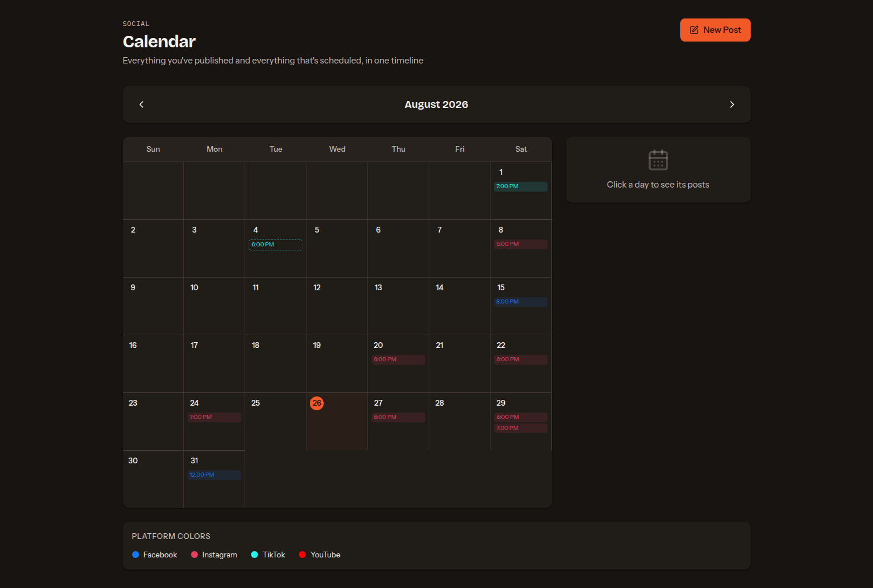The image size is (873, 588).
Task: Open the 7:00 PM post on August 24
Action: click(214, 417)
